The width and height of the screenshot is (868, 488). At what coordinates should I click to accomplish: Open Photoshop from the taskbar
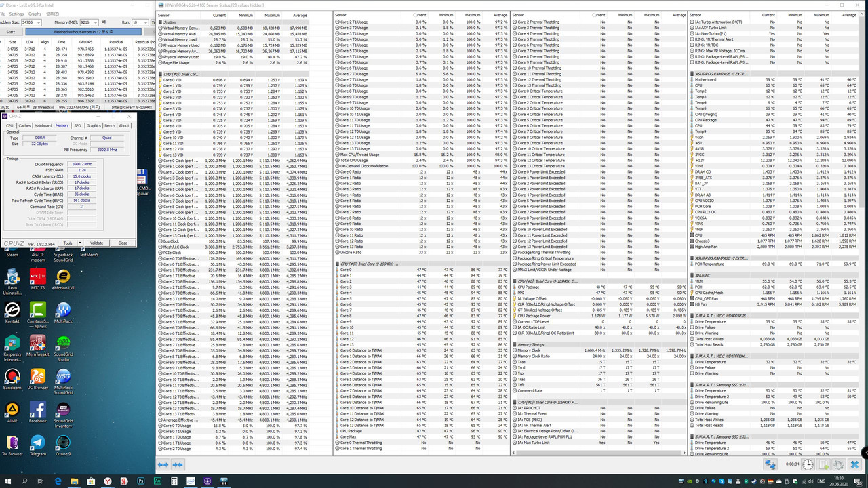(141, 481)
